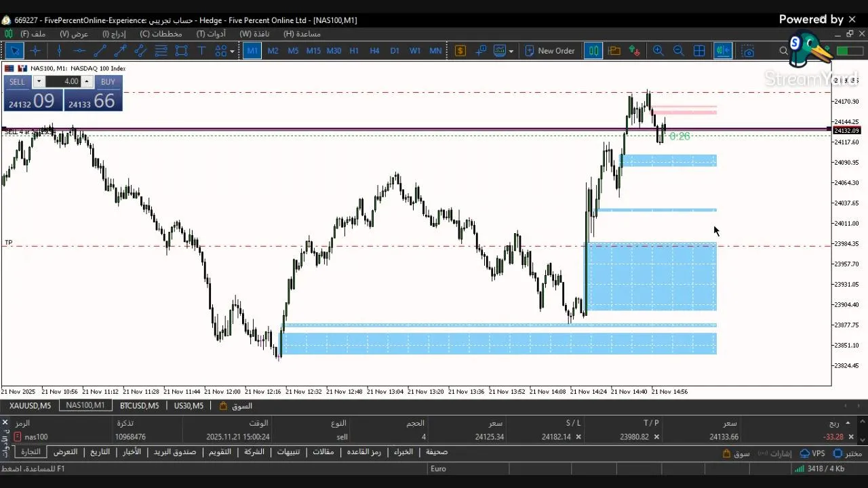This screenshot has height=488, width=868.
Task: Switch to H4 timeframe
Action: click(x=374, y=51)
